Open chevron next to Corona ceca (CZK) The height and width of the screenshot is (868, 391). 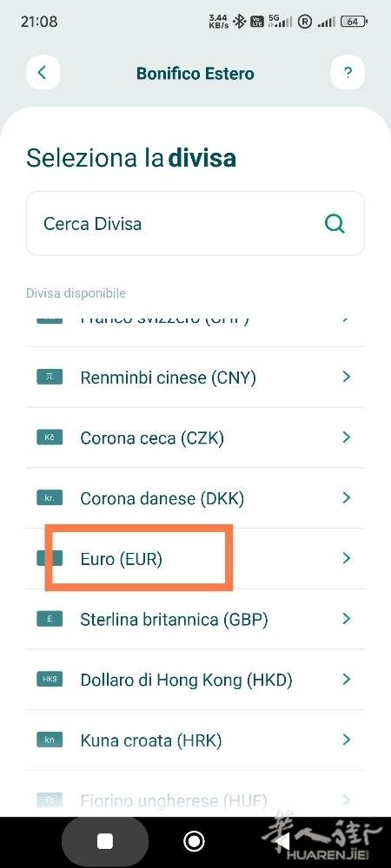[347, 437]
